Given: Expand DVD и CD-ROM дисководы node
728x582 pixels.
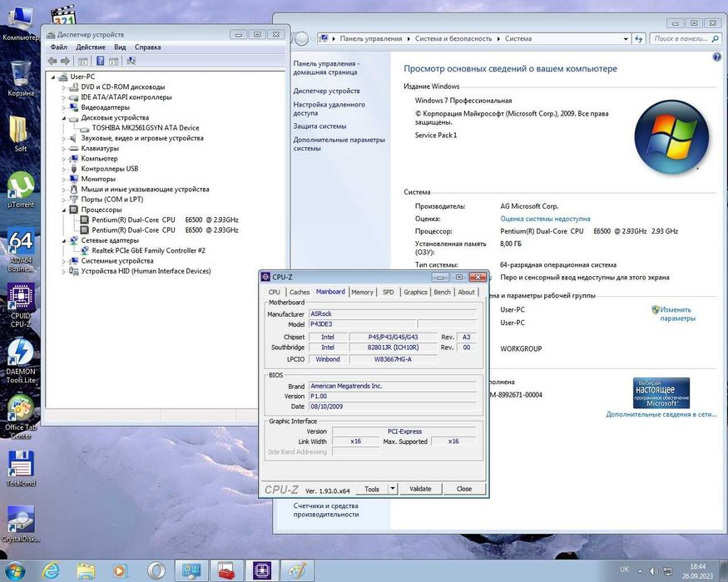Looking at the screenshot, I should point(64,87).
